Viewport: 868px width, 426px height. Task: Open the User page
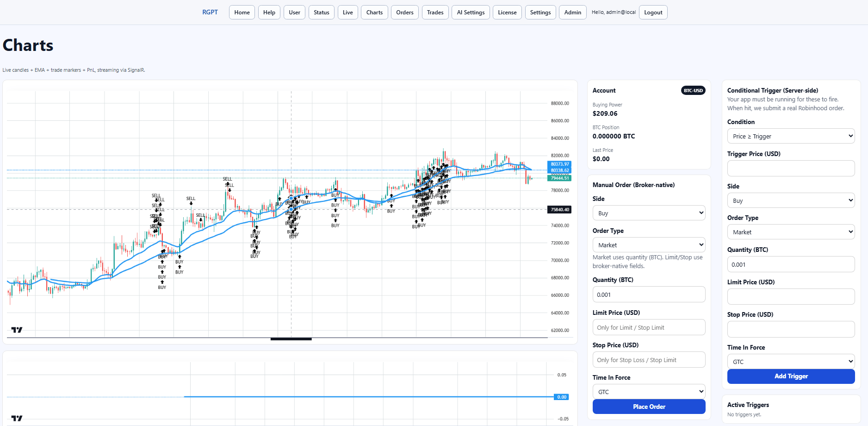pyautogui.click(x=294, y=13)
